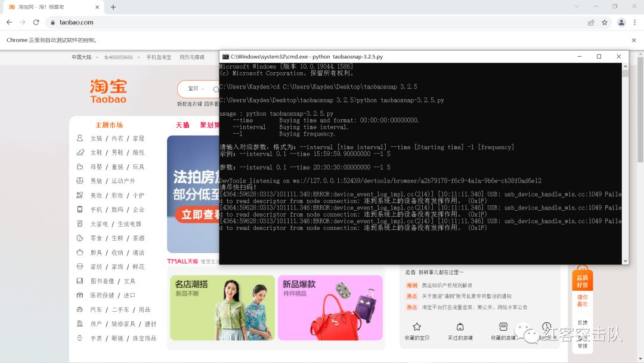Click cmd window title bar icon
Image resolution: width=644 pixels, height=363 pixels.
pos(225,57)
